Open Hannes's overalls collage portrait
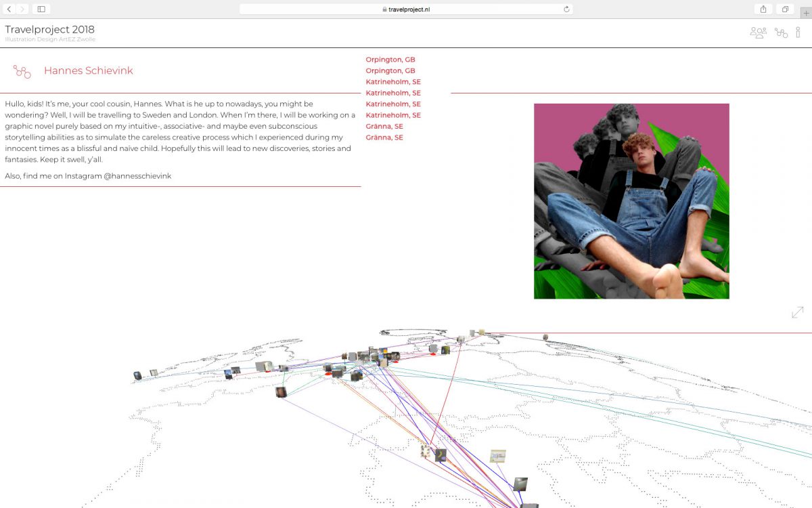 (x=631, y=201)
